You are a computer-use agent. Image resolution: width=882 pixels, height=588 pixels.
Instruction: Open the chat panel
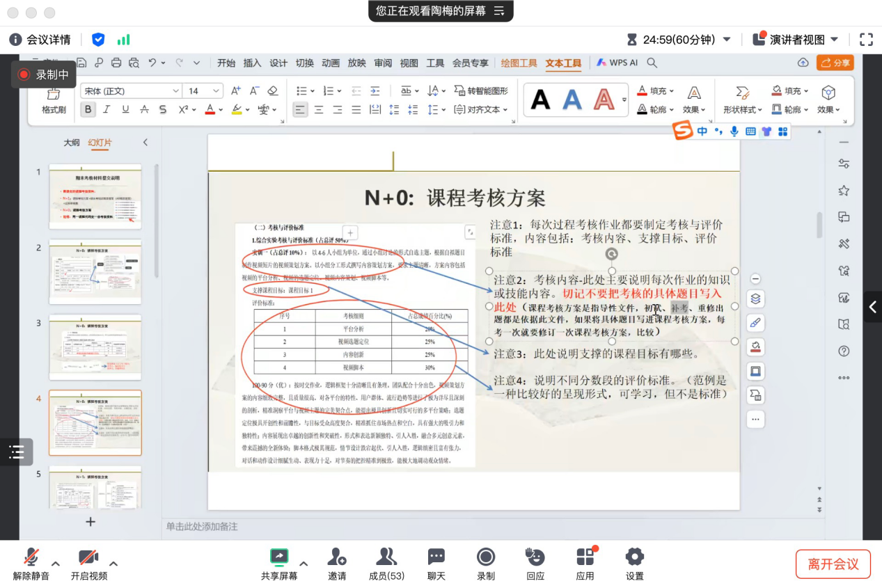pyautogui.click(x=436, y=557)
